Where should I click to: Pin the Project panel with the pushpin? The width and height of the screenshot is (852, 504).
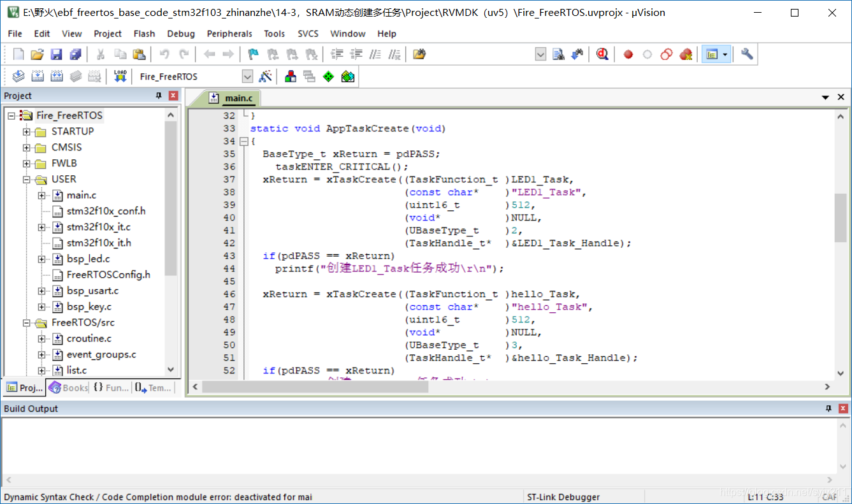(x=159, y=96)
